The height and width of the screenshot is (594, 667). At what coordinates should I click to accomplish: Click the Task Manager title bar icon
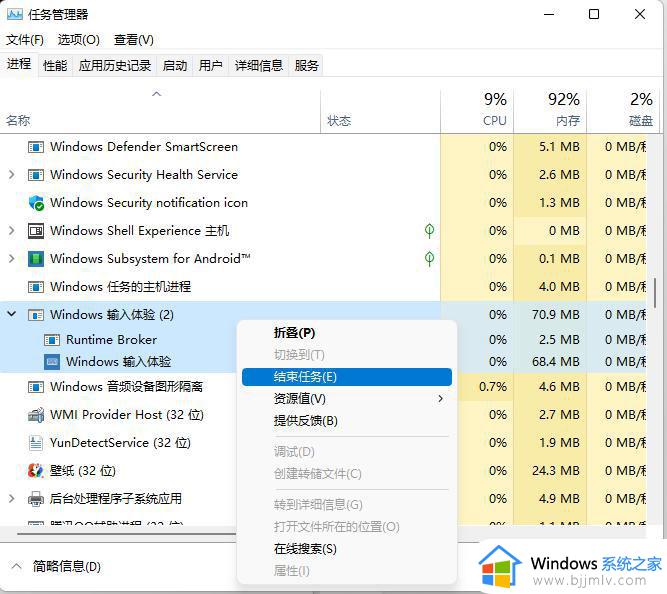(x=14, y=14)
